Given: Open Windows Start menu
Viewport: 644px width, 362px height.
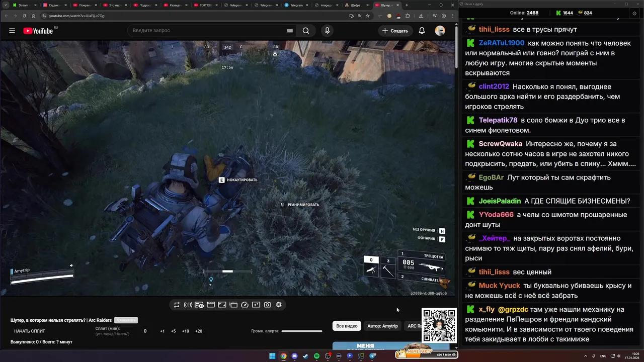Looking at the screenshot, I should coord(272,356).
